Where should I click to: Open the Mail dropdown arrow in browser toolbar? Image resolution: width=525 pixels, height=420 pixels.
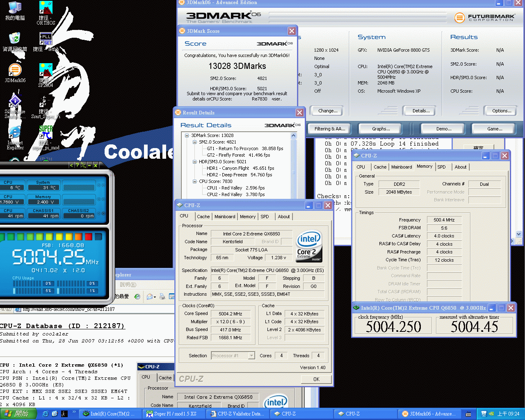(x=155, y=297)
